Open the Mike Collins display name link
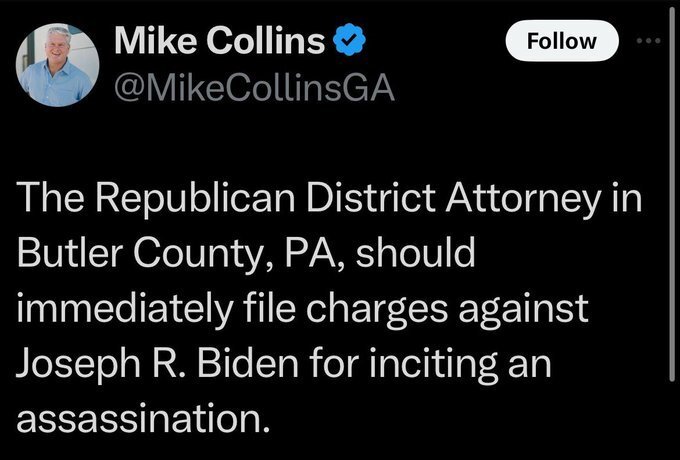680x460 pixels. click(x=219, y=41)
